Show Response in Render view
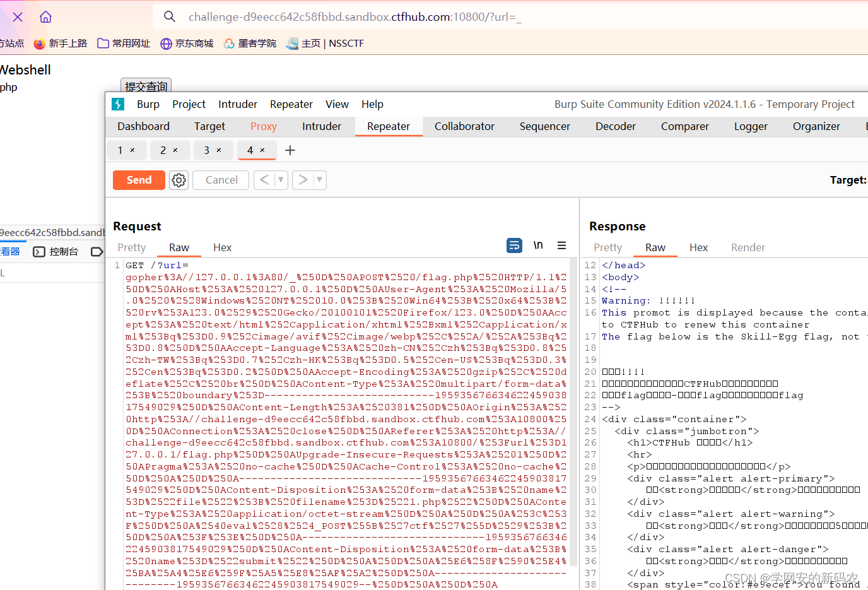 pyautogui.click(x=748, y=247)
